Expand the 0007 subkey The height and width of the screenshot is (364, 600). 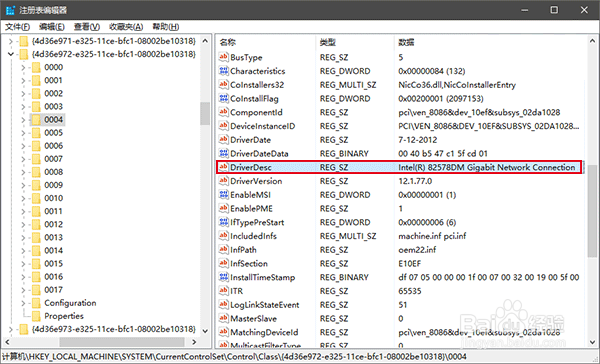[x=23, y=159]
